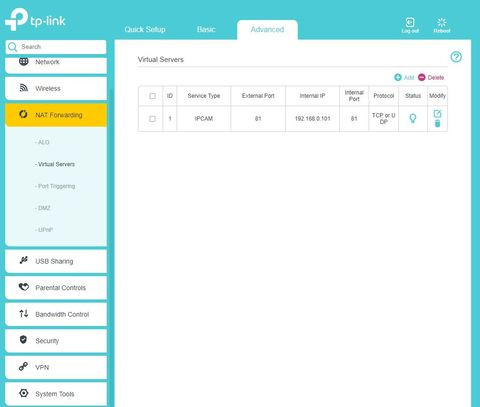Click the Modify column header

tap(437, 96)
